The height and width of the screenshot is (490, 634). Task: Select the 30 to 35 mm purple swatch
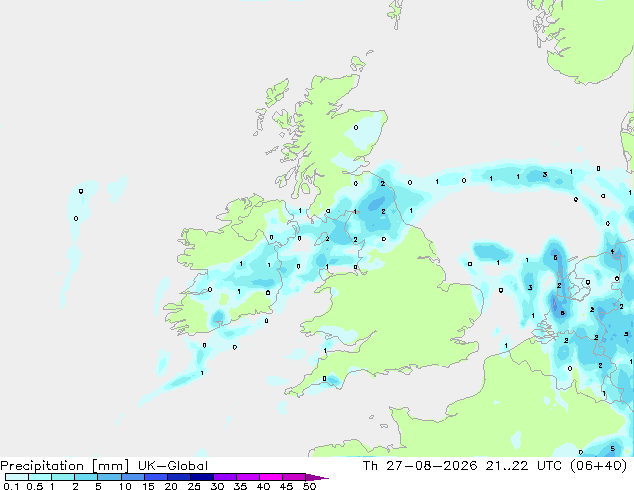click(224, 477)
